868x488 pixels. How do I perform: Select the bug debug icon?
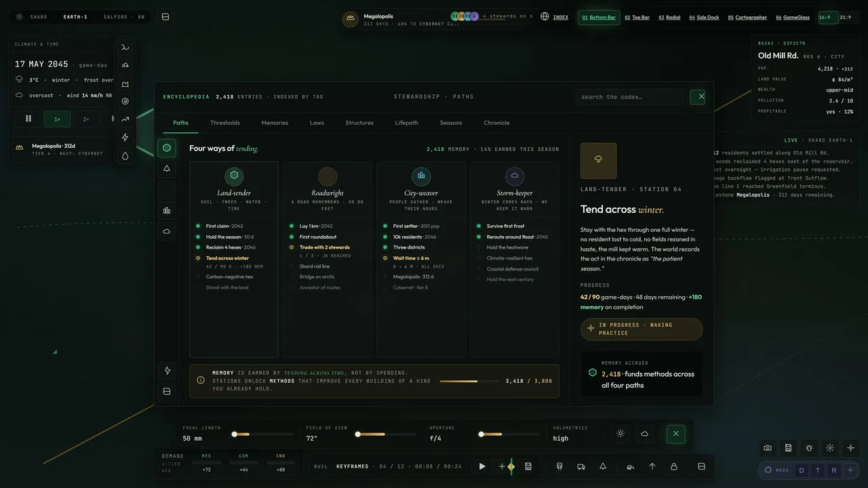pyautogui.click(x=809, y=448)
